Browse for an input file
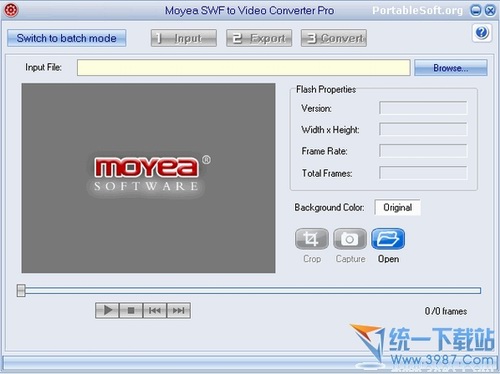This screenshot has width=500, height=374. tap(451, 68)
